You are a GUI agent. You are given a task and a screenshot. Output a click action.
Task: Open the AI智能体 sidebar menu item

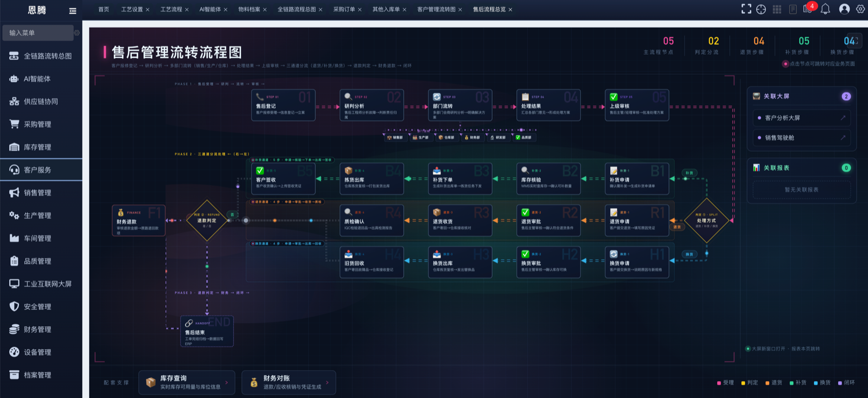click(41, 79)
